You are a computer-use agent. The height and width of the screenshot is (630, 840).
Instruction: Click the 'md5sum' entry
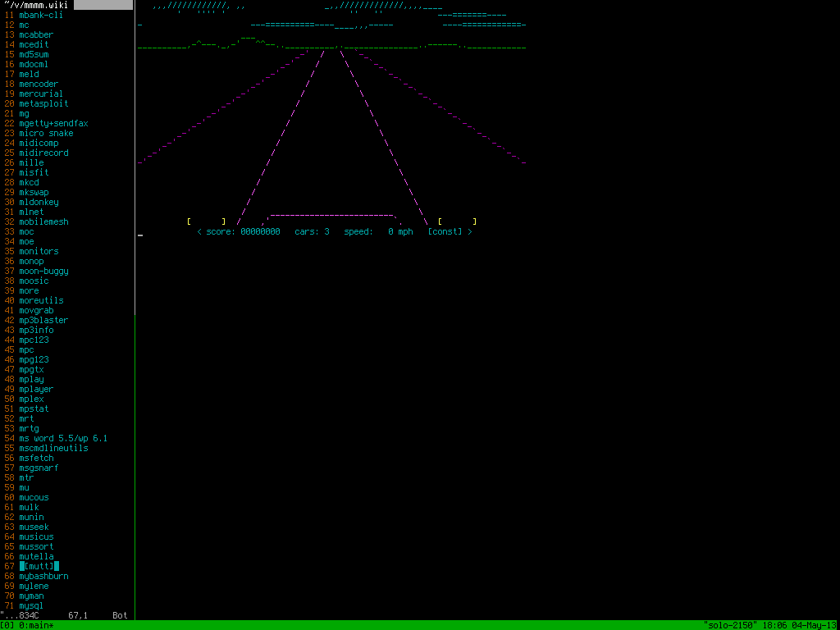(34, 55)
